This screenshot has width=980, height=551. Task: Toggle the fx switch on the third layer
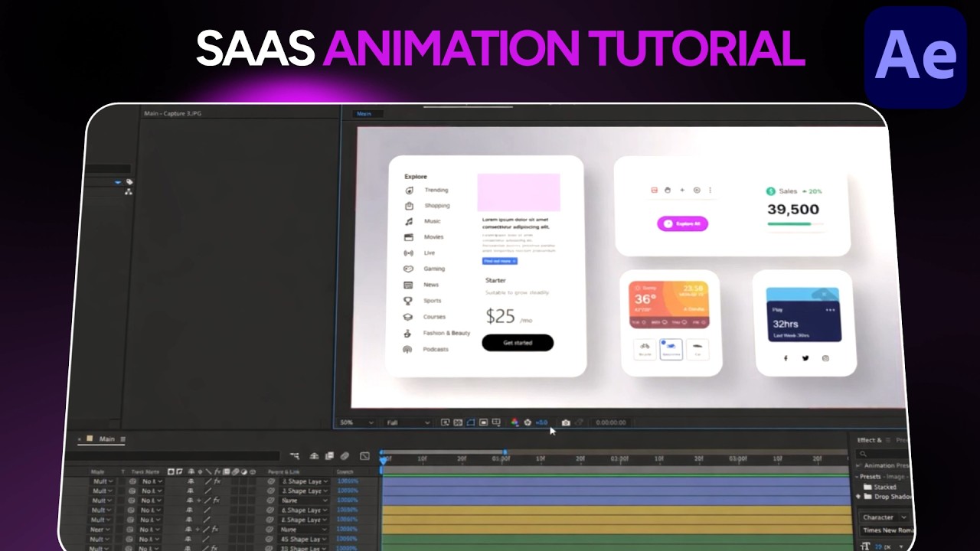pyautogui.click(x=217, y=500)
